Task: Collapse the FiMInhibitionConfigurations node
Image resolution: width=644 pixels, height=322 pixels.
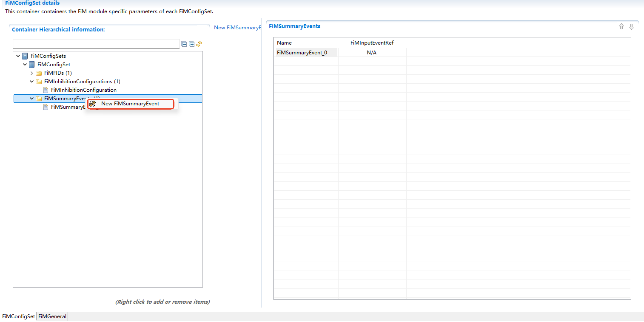Action: coord(31,81)
